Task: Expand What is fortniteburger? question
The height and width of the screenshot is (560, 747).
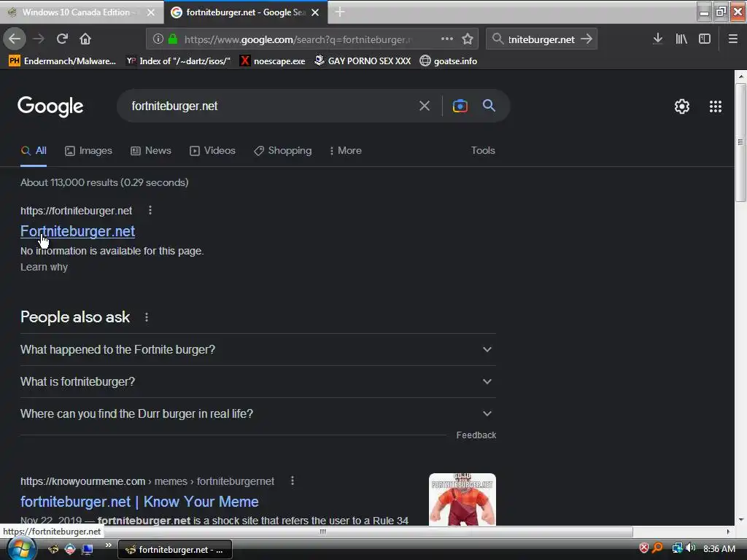Action: tap(258, 381)
